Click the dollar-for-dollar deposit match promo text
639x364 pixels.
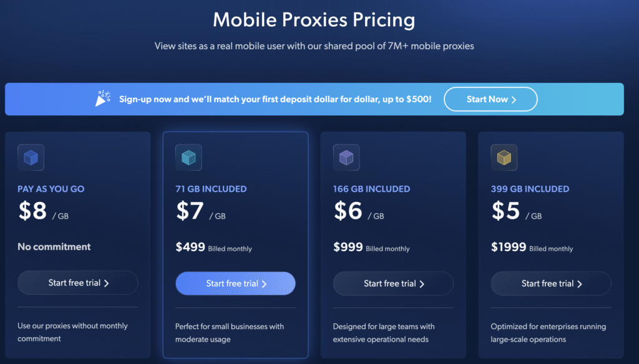pos(275,99)
